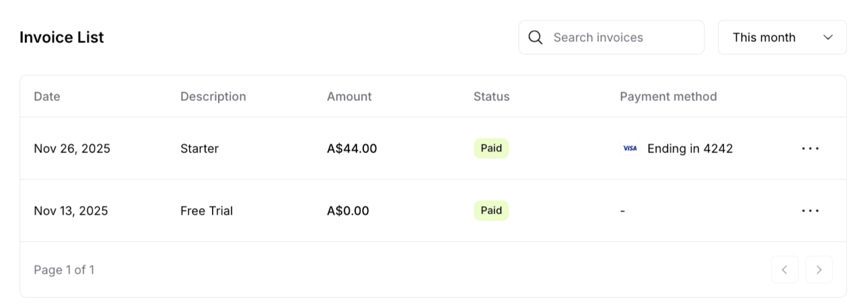This screenshot has width=868, height=305.
Task: Select the Nov 26, 2025 invoice row
Action: (x=433, y=149)
